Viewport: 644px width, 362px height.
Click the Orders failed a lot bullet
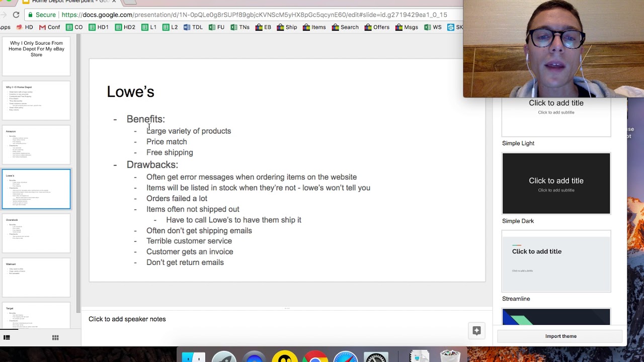coord(177,199)
